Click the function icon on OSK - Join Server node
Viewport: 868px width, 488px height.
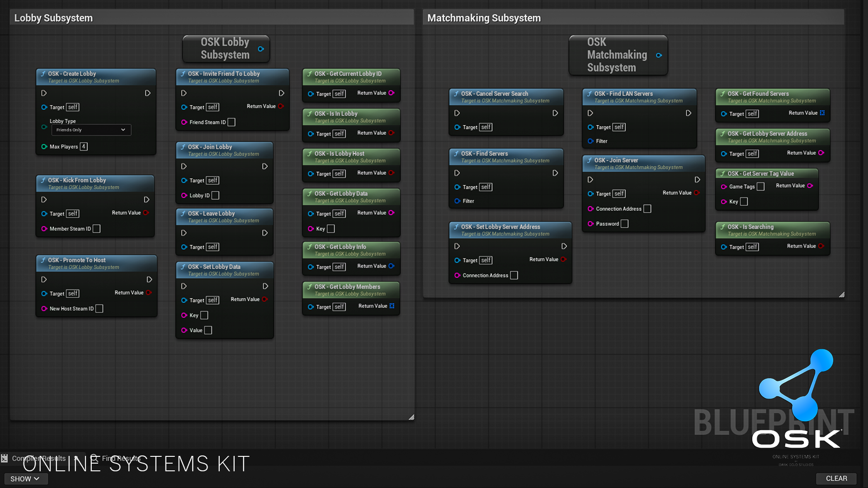(x=589, y=160)
